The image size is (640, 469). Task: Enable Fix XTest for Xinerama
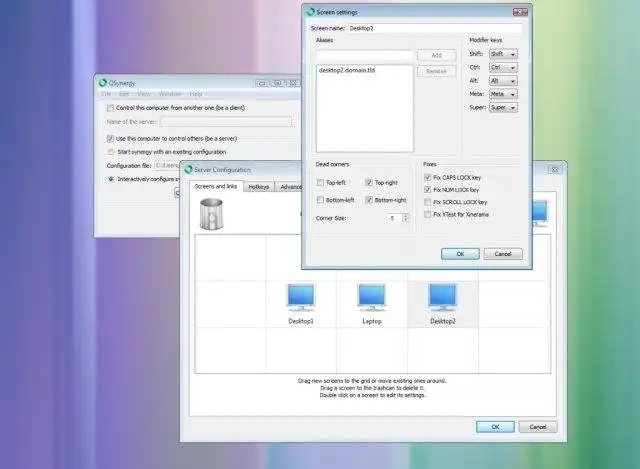427,214
